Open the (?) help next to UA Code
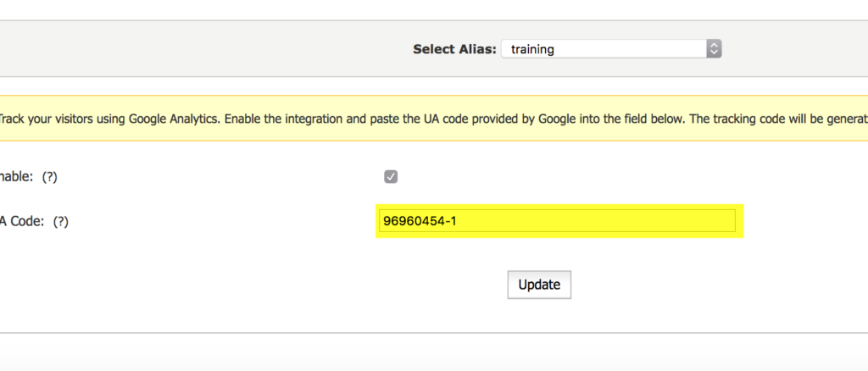Viewport: 868px width, 371px height. 61,222
